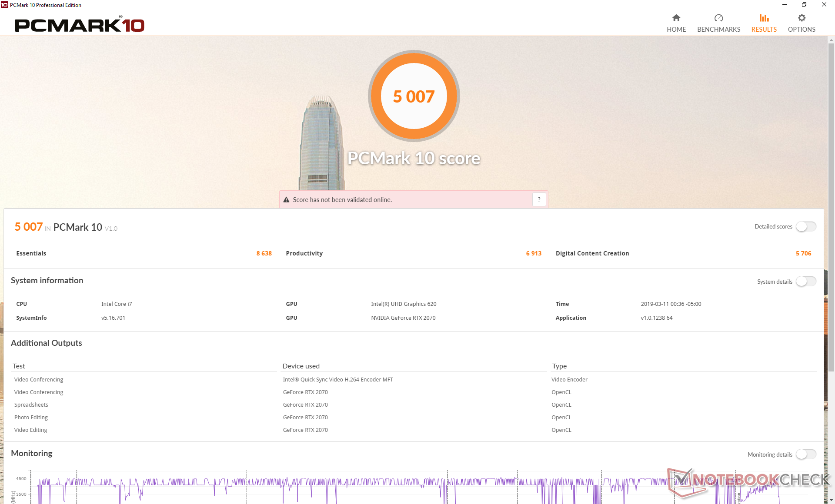Click the PCMark 10 logo

[80, 25]
